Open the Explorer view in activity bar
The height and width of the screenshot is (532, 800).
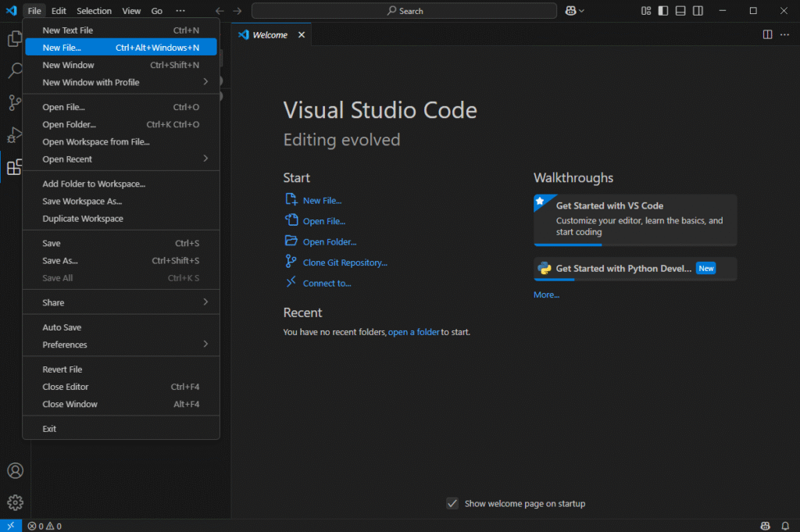pos(15,39)
